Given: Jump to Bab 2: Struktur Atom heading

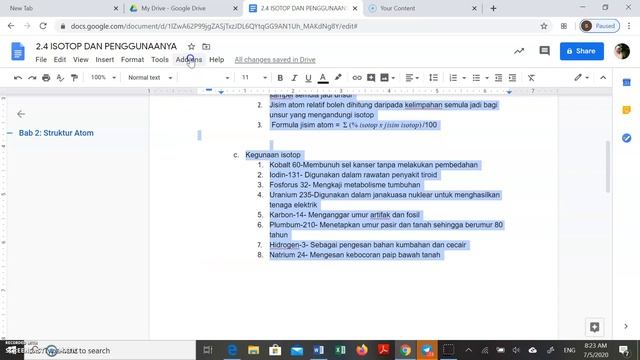Looking at the screenshot, I should (56, 133).
